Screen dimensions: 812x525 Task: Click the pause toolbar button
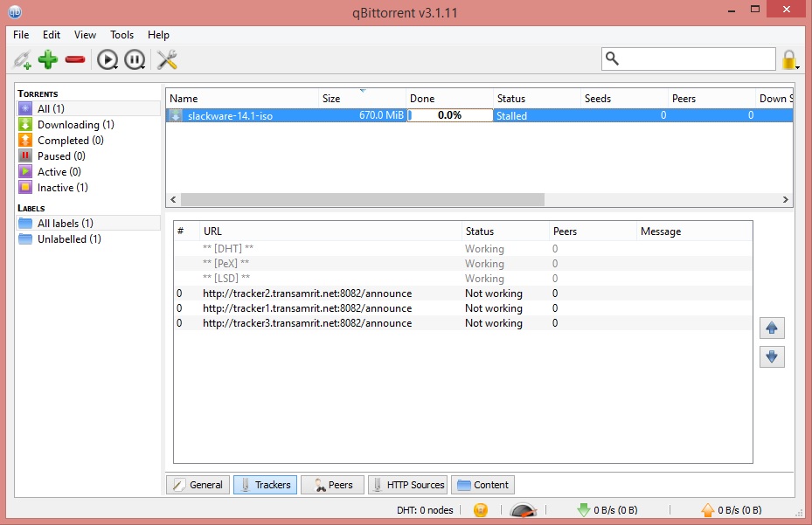[x=135, y=59]
